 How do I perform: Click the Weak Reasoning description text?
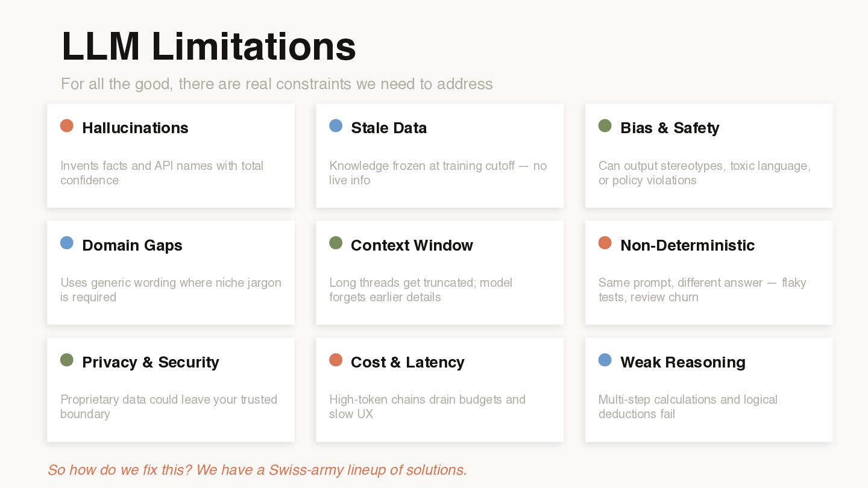click(x=688, y=407)
